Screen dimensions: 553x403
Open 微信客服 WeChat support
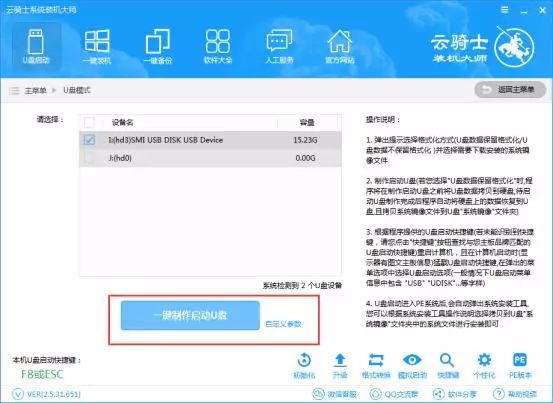[x=334, y=394]
